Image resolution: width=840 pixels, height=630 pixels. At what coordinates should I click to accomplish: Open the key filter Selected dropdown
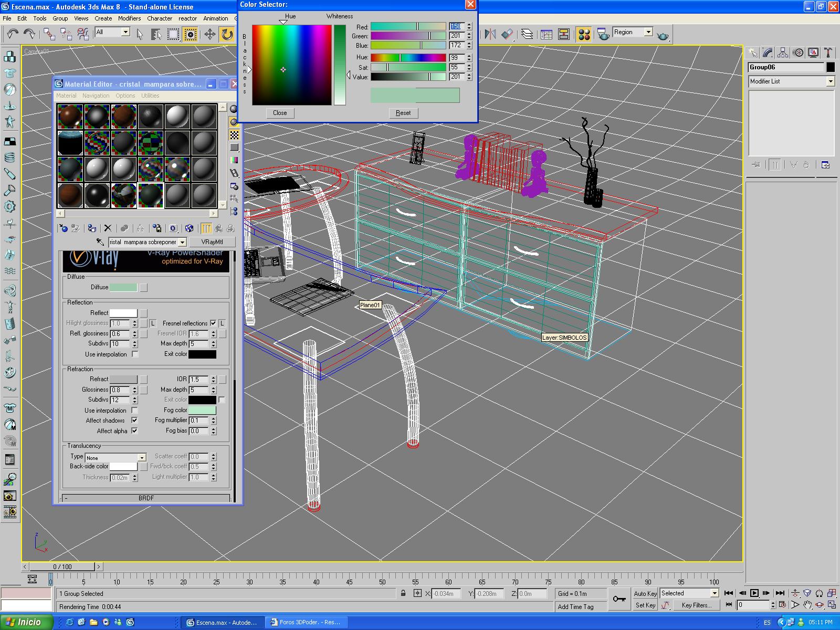point(689,593)
